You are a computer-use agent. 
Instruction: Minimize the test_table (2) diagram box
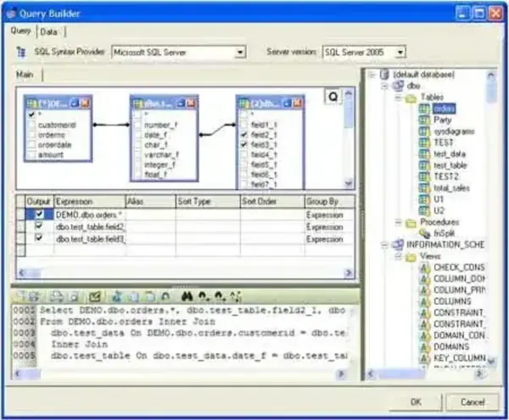pos(287,104)
